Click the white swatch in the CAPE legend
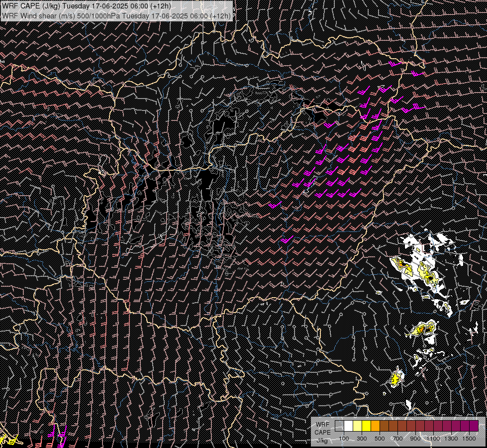The image size is (487, 448). coord(349,426)
